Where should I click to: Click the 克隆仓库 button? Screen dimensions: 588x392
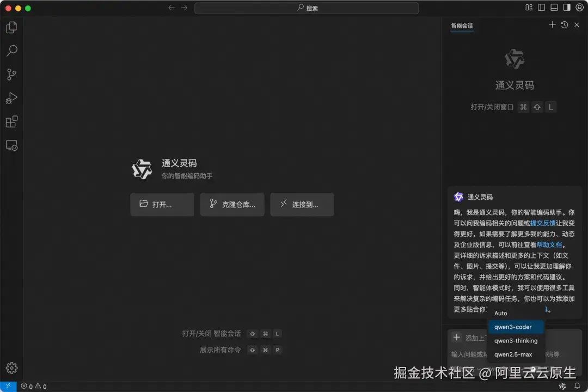(x=232, y=204)
